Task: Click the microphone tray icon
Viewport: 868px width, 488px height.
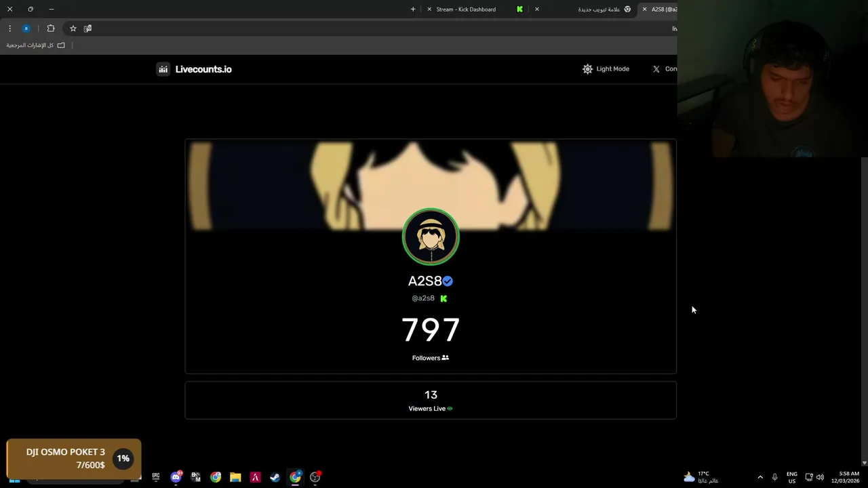Action: point(775,477)
